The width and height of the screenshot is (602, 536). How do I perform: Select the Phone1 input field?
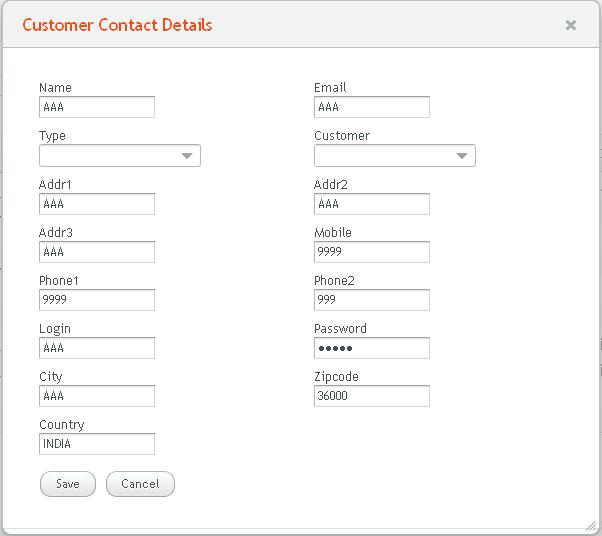[97, 300]
